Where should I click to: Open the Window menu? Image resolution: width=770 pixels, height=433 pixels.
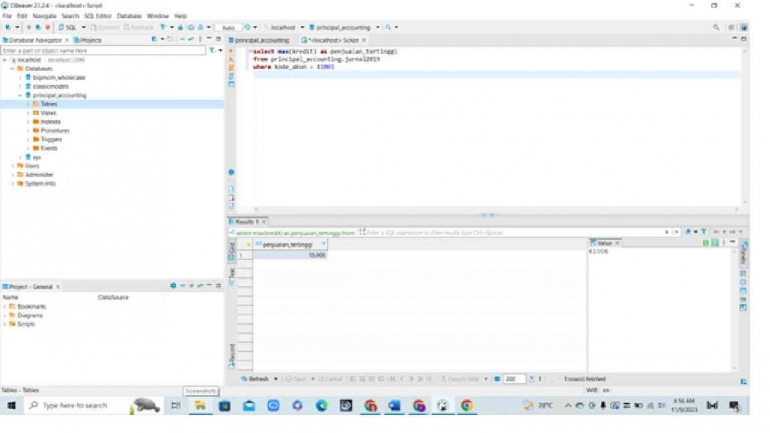click(x=158, y=16)
